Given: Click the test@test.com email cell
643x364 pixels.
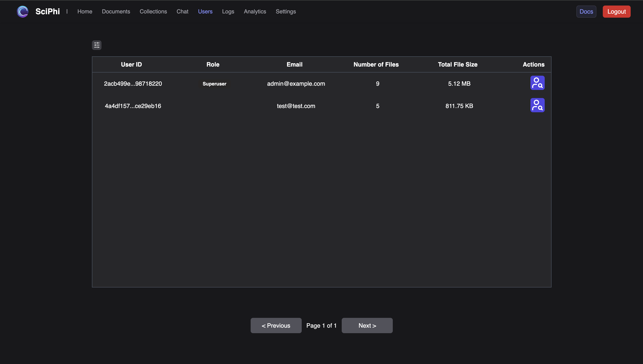Looking at the screenshot, I should tap(296, 106).
